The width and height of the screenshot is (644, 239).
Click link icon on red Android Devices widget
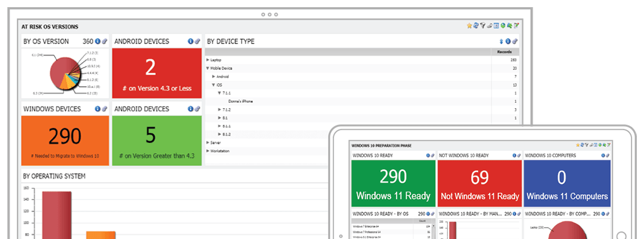click(x=197, y=41)
